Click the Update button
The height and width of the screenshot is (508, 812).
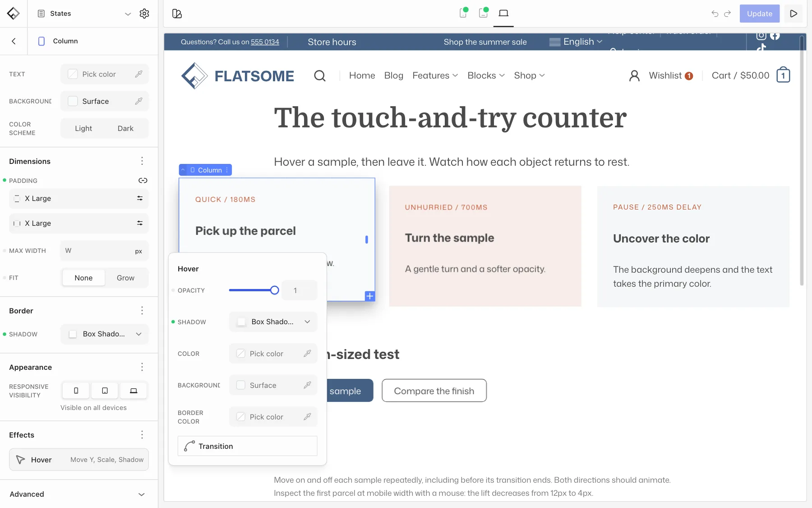tap(760, 14)
